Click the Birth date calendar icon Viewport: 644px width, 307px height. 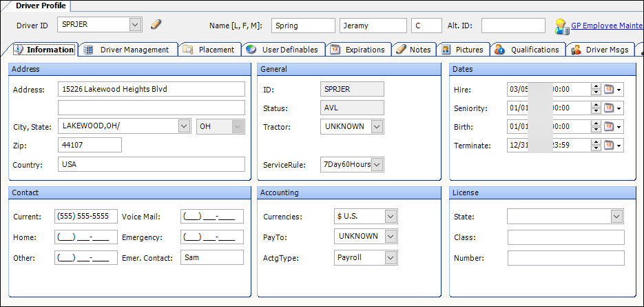(x=609, y=127)
